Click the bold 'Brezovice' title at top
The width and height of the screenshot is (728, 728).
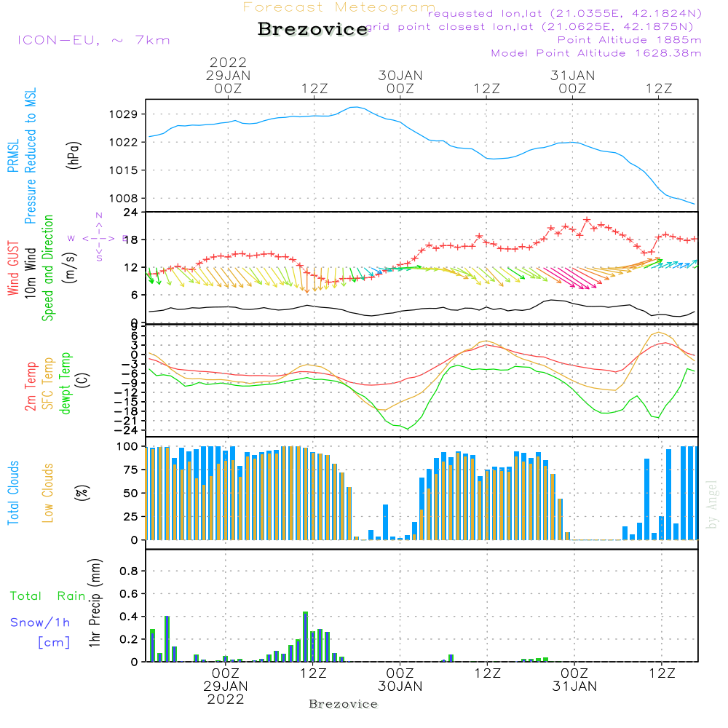[313, 29]
